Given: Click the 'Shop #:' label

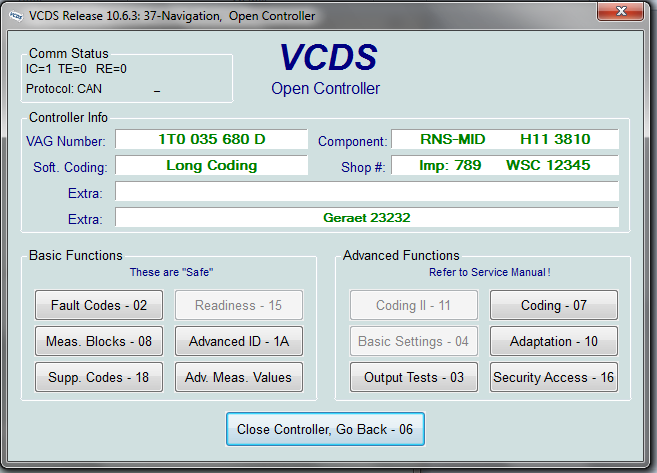Looking at the screenshot, I should tap(363, 168).
